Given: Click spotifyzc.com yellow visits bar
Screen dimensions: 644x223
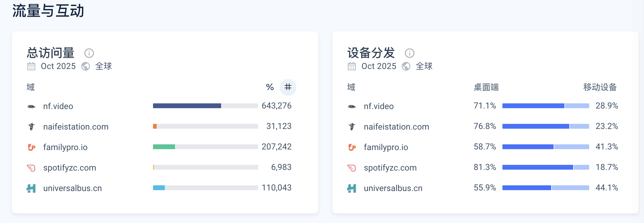Looking at the screenshot, I should point(154,167).
